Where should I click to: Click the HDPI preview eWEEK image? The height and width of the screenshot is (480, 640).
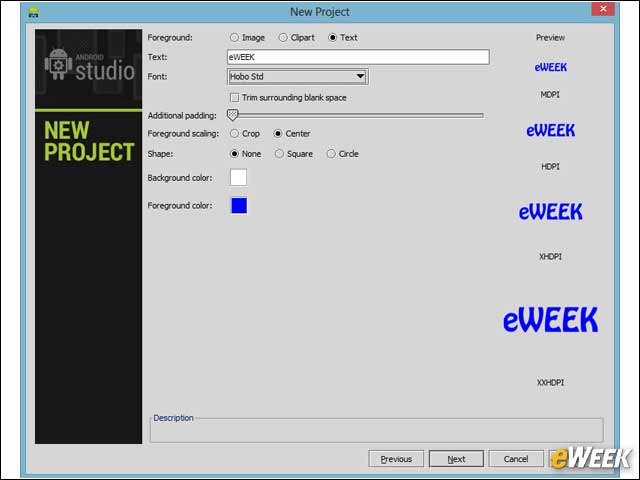point(551,131)
